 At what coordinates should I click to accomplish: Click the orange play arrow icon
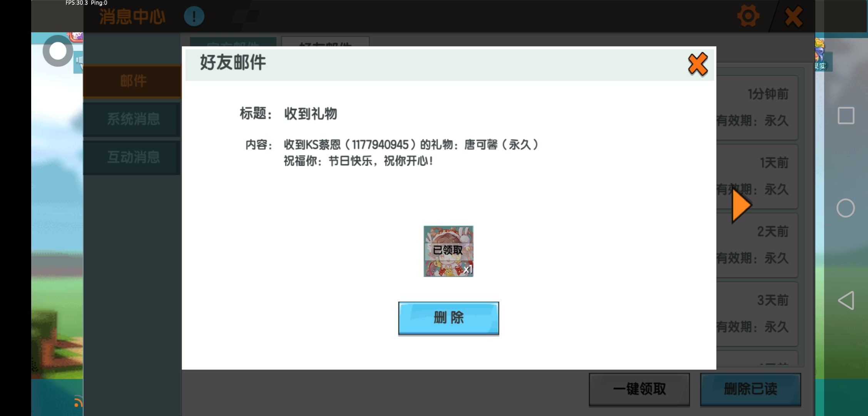coord(741,206)
